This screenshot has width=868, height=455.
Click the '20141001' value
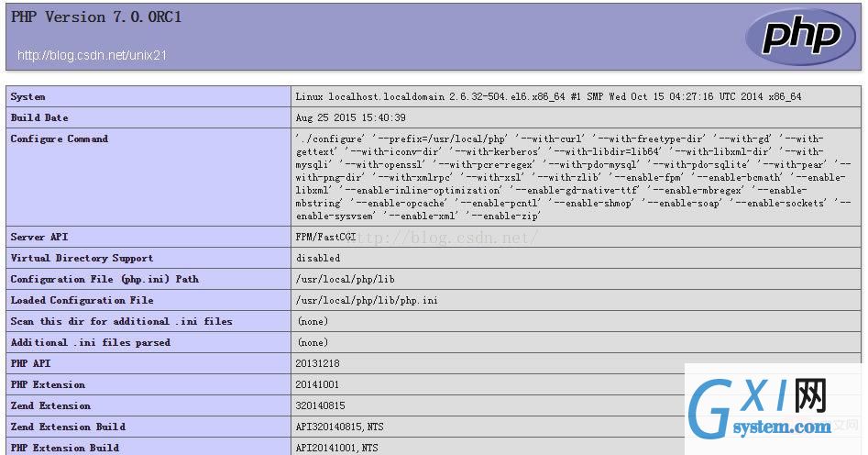(x=317, y=384)
